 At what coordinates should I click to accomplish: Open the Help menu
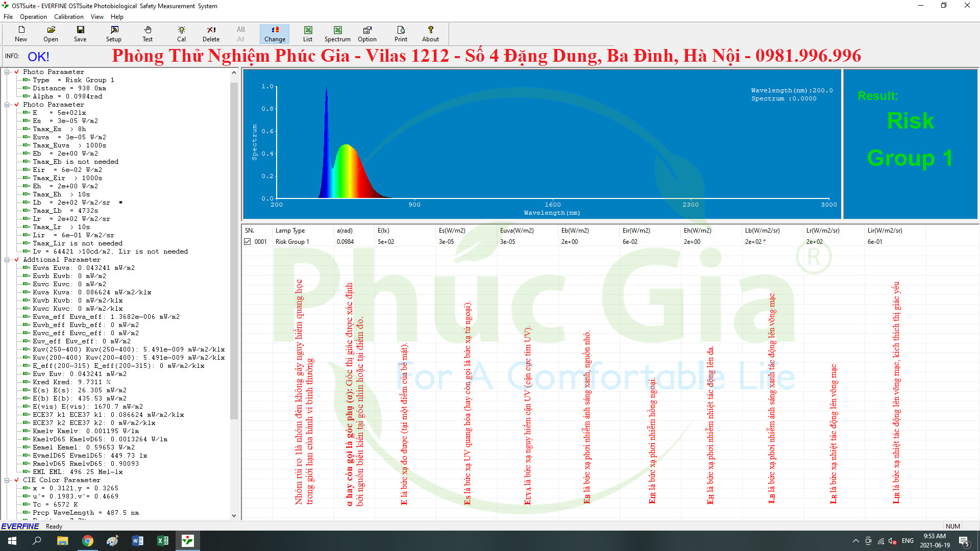point(117,17)
